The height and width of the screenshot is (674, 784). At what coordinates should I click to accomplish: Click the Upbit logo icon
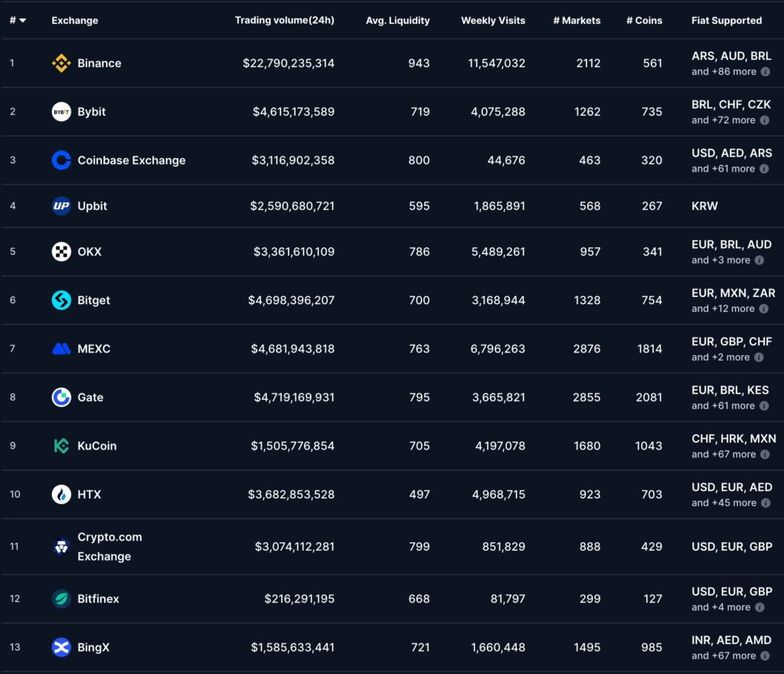coord(61,206)
